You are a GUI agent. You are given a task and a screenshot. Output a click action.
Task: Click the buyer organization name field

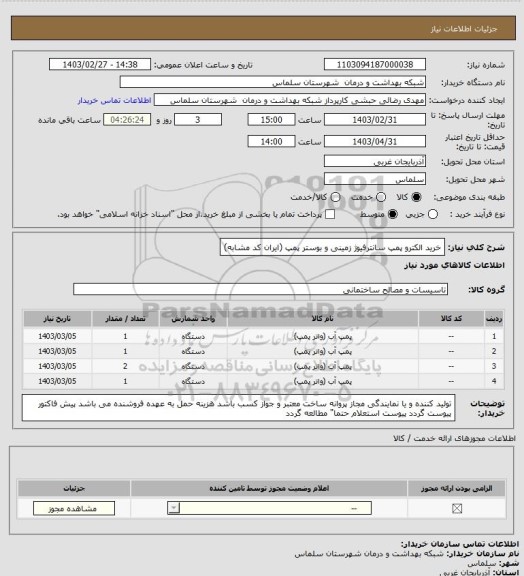click(273, 83)
